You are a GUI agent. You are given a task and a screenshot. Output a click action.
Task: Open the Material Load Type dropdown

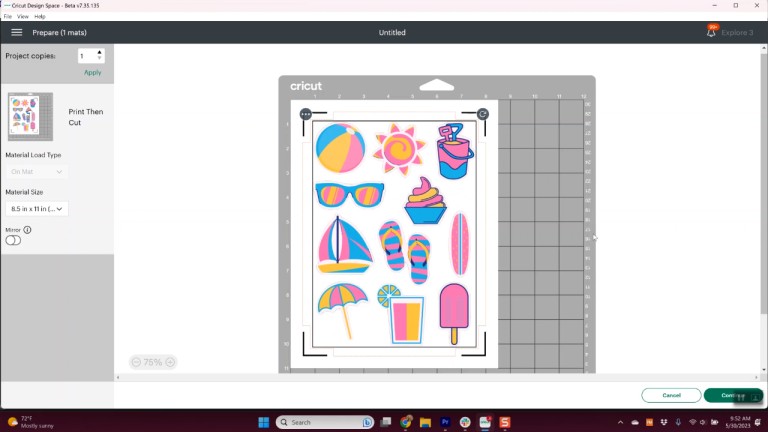tap(37, 172)
